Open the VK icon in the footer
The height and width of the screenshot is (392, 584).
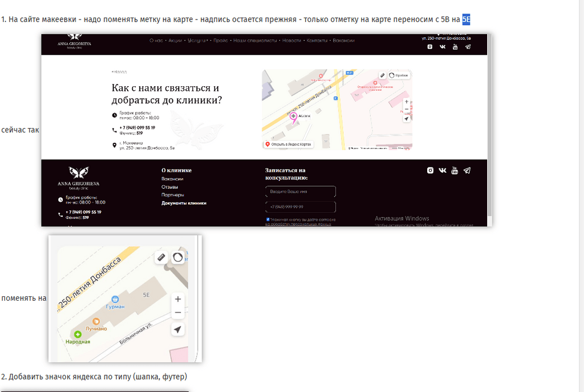[x=442, y=170]
